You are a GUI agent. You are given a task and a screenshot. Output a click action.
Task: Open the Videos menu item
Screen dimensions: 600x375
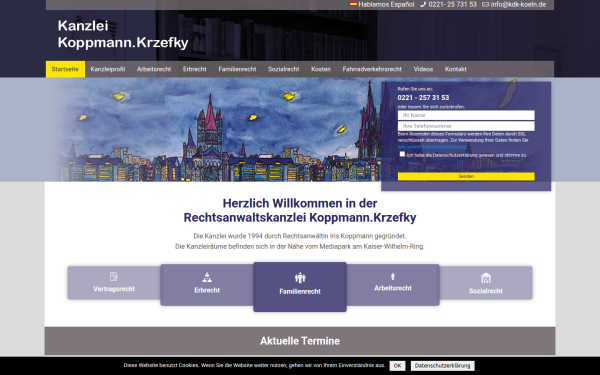(x=423, y=69)
